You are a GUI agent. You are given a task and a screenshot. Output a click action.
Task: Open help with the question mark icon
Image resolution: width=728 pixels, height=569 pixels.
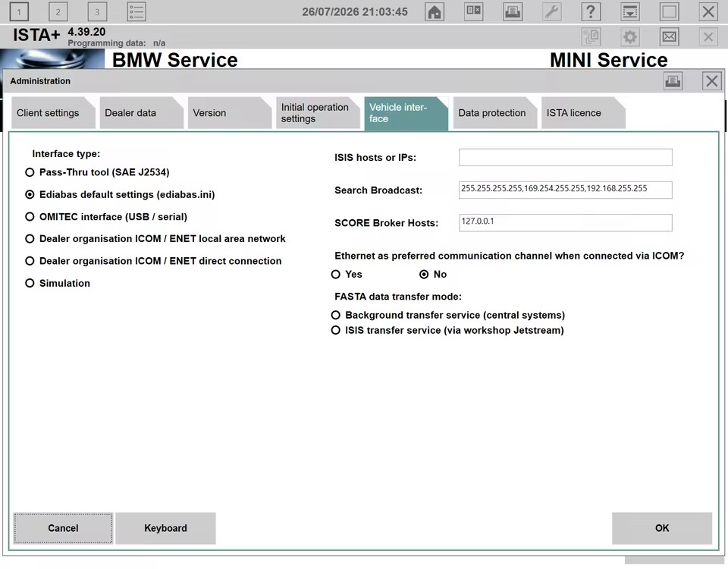[x=591, y=11]
